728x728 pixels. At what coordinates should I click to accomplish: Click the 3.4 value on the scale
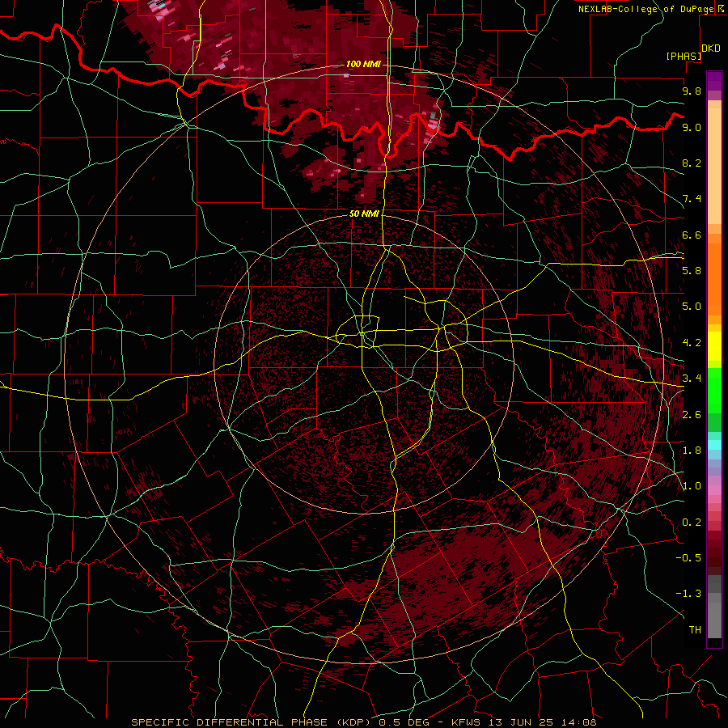(692, 379)
